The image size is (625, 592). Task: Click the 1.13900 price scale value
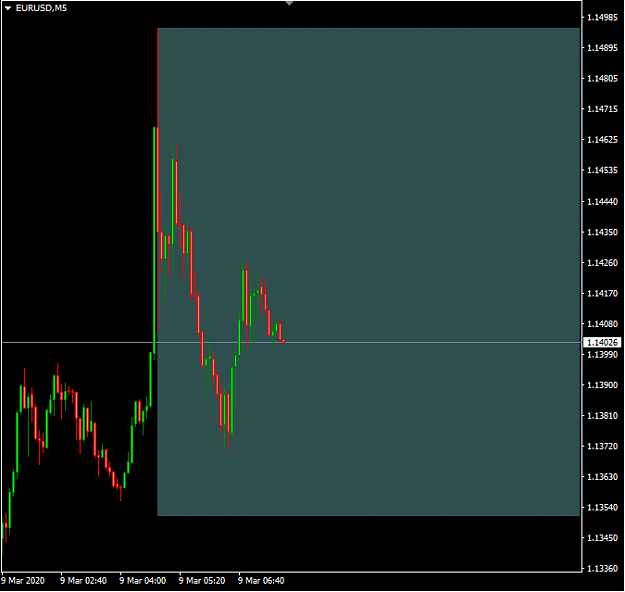[602, 385]
